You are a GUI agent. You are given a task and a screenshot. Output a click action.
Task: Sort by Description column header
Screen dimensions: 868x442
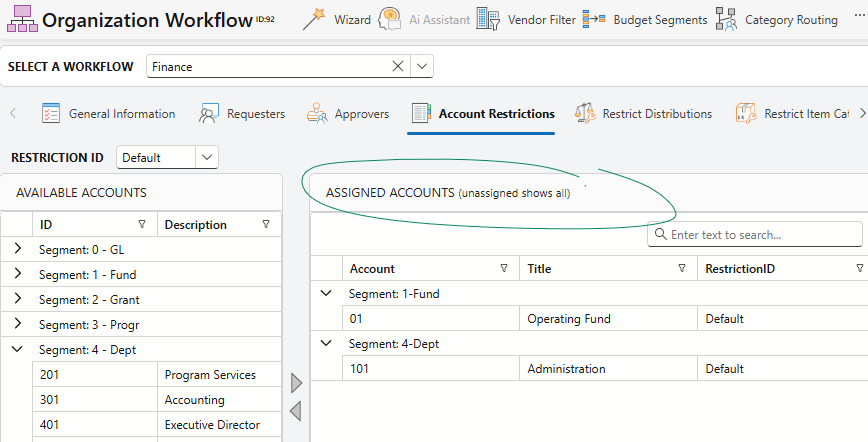(195, 224)
